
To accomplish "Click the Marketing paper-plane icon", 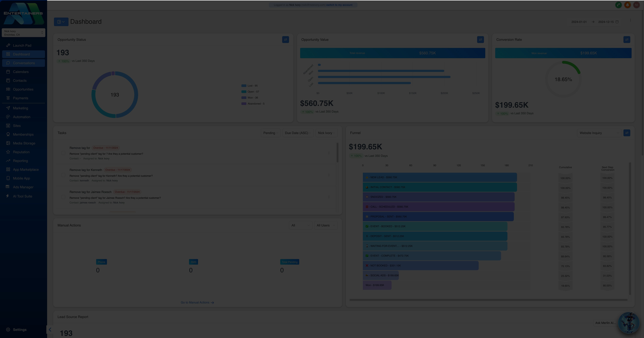I will (x=8, y=108).
